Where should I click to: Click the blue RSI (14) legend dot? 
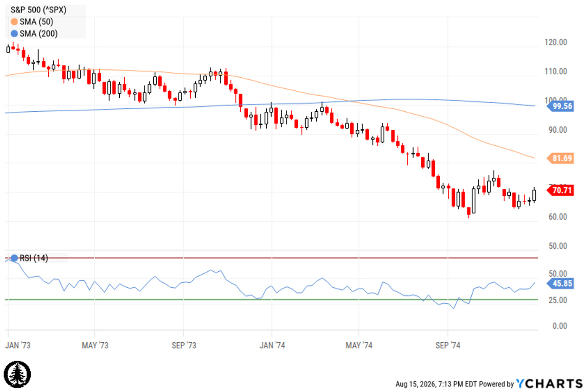click(x=14, y=258)
